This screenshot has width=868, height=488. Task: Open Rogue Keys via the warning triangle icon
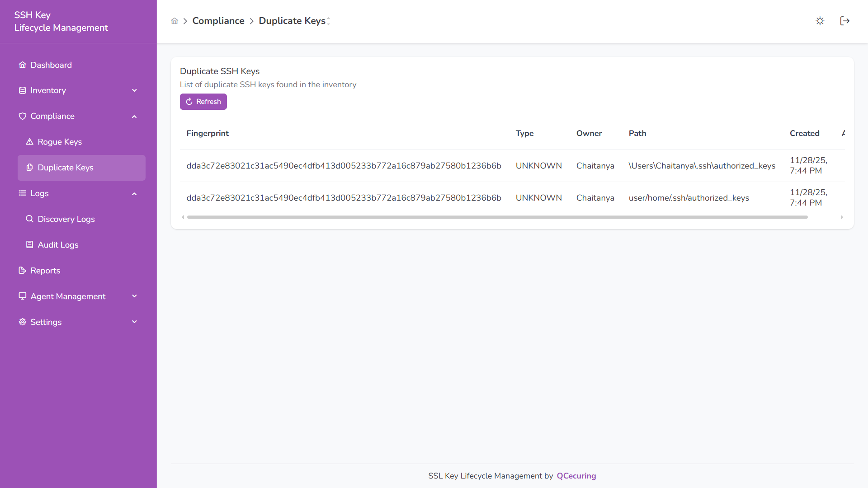coord(30,141)
